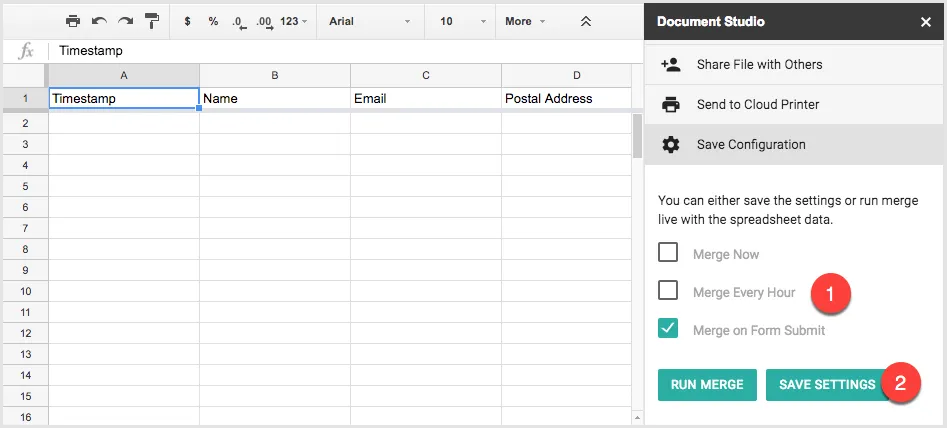This screenshot has height=428, width=947.
Task: Select the paint format tool
Action: [x=152, y=21]
